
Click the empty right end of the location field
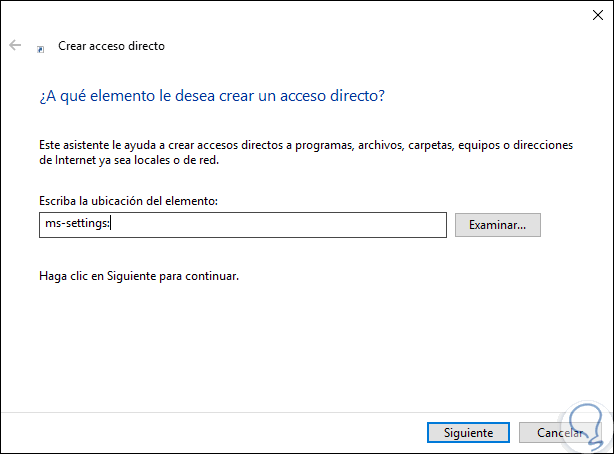(x=400, y=225)
